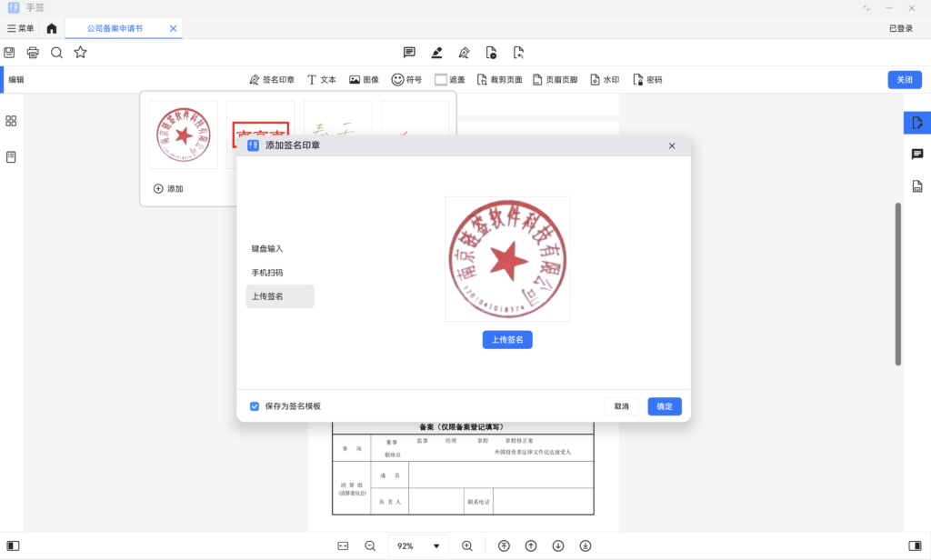Click the 上传签名 blue button
This screenshot has height=560, width=931.
(x=507, y=339)
